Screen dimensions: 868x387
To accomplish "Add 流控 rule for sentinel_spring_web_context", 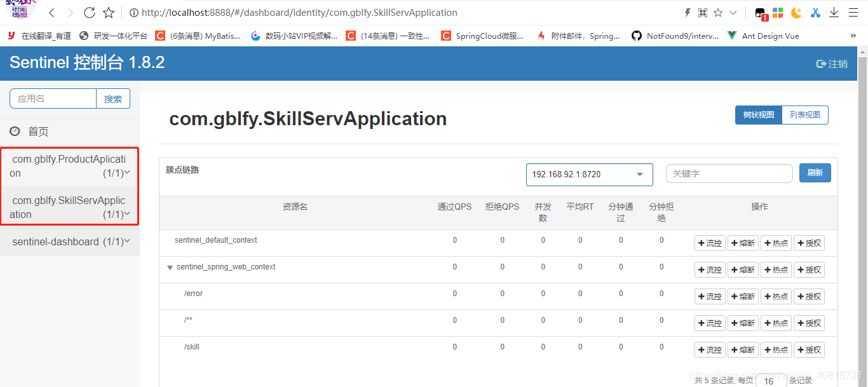I will coord(710,269).
